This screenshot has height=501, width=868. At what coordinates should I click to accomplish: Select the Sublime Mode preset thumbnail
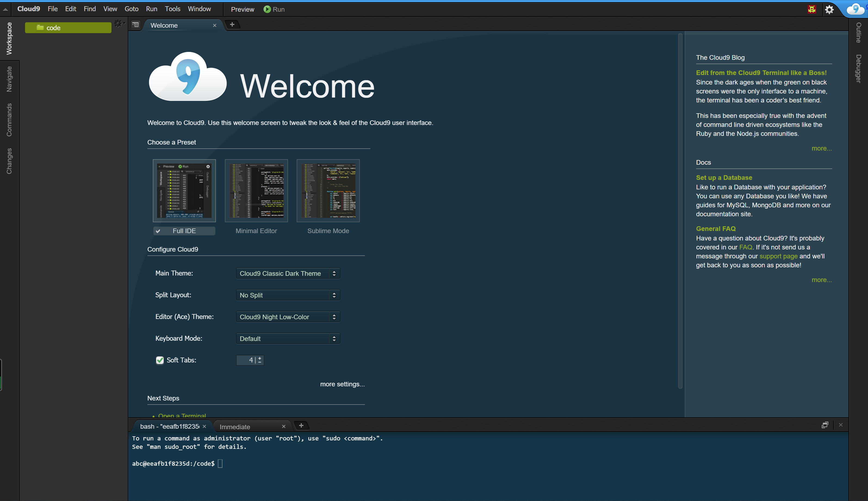(x=328, y=190)
